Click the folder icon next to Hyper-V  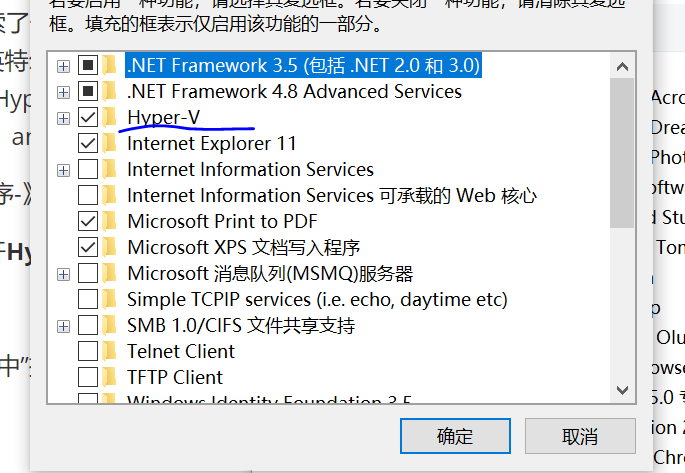110,118
